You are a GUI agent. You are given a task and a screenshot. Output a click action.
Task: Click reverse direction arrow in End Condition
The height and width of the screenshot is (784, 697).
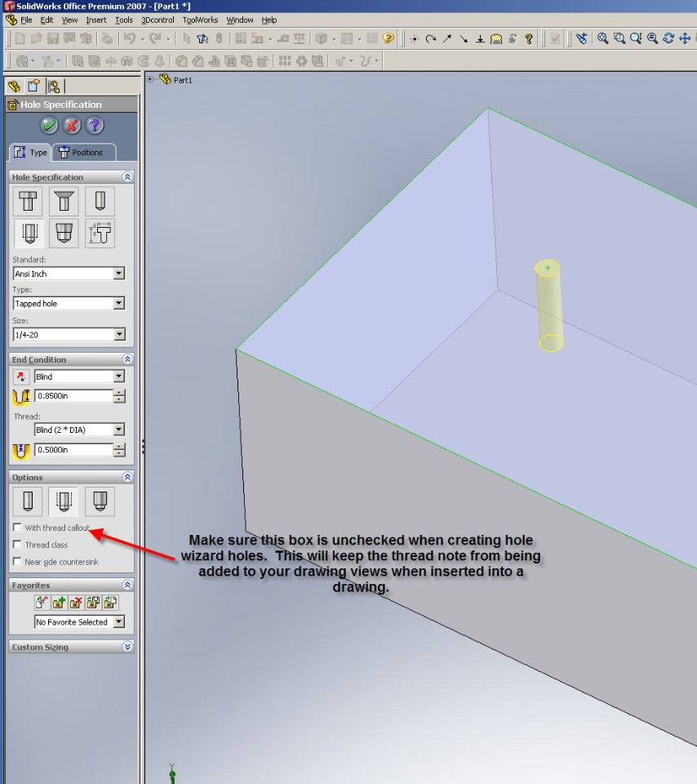tap(21, 376)
